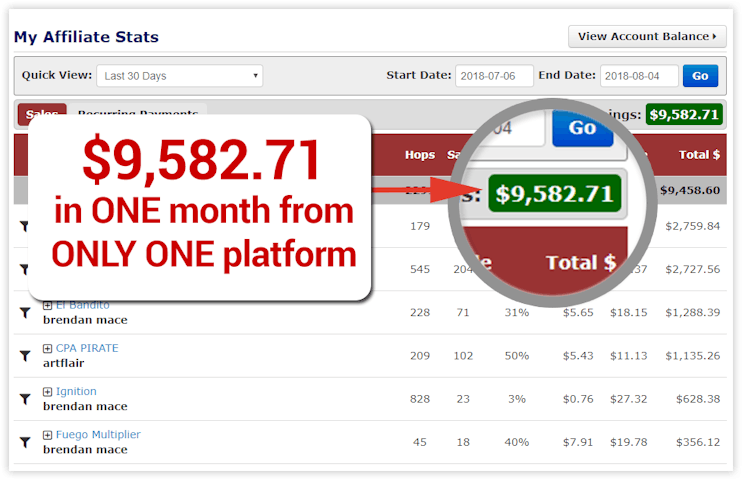Image resolution: width=742 pixels, height=480 pixels.
Task: Expand the El Bandito row with its plus box
Action: 47,305
